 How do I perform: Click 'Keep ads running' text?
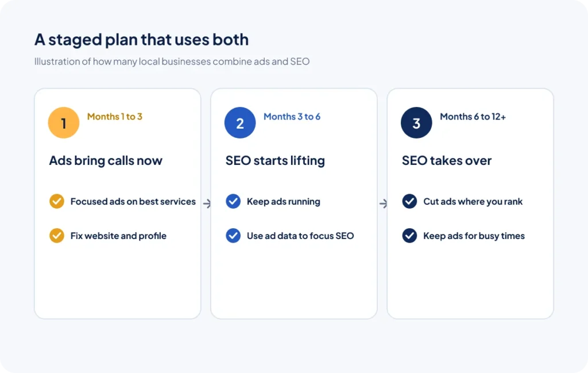pos(284,202)
